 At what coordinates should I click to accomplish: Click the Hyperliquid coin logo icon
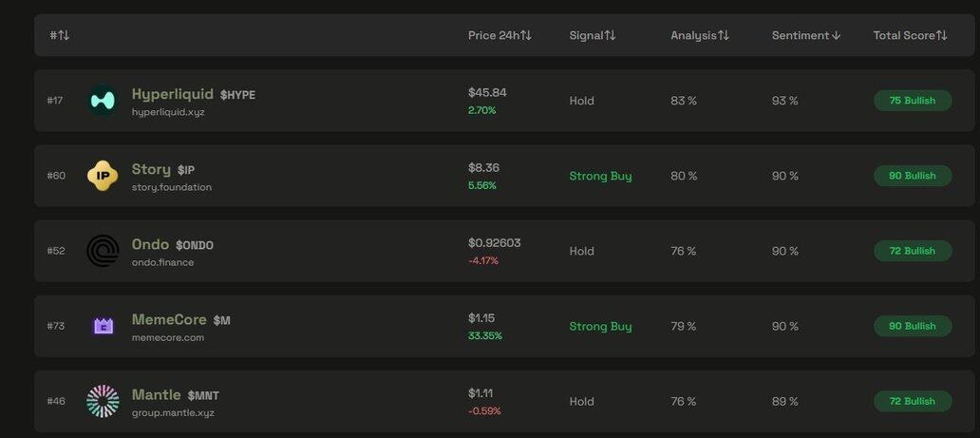103,101
